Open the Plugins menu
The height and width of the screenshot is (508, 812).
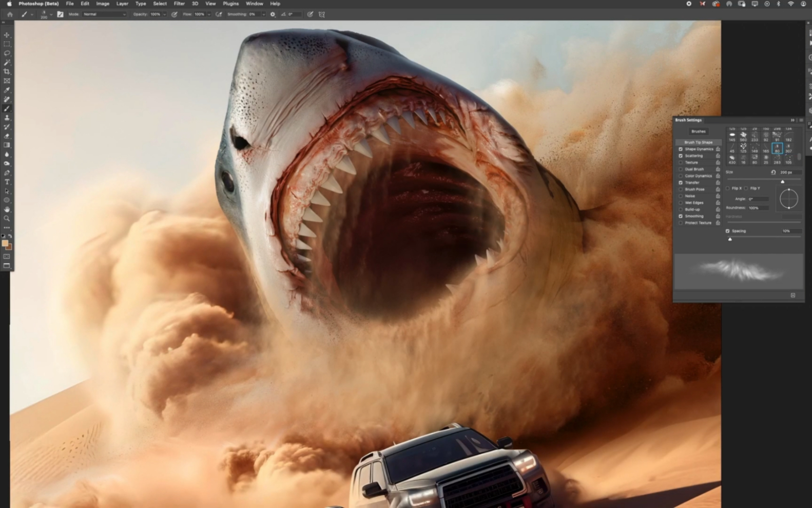[x=231, y=4]
